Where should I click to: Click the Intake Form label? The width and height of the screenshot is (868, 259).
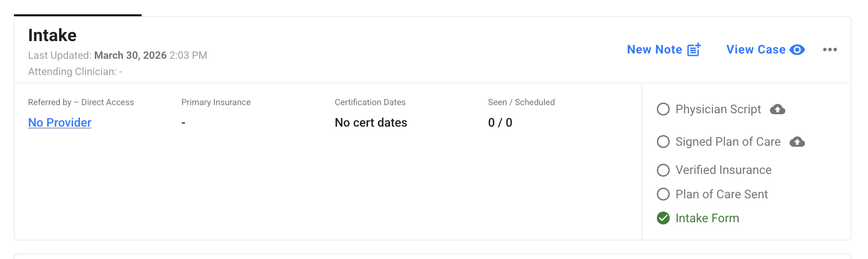(707, 218)
